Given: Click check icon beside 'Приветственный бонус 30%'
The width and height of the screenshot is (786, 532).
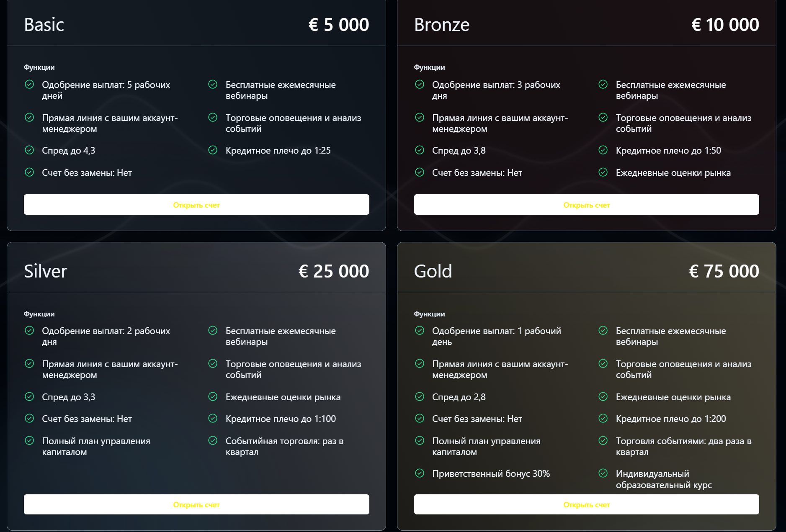Looking at the screenshot, I should pyautogui.click(x=420, y=473).
